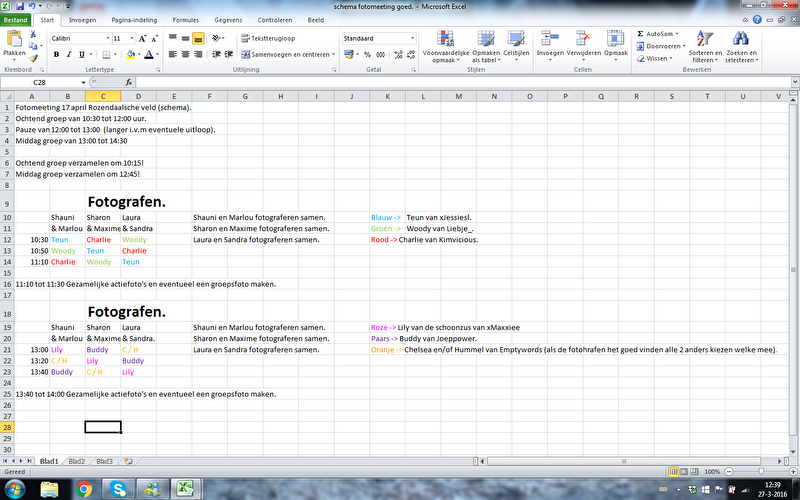Open Celstijlen gallery
The height and width of the screenshot is (500, 800).
click(516, 46)
